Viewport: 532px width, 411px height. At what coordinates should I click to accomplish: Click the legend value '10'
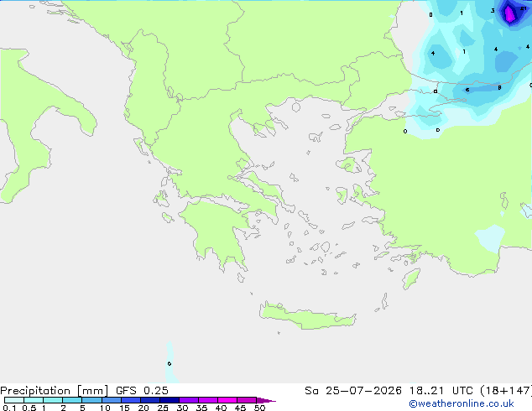tap(105, 408)
